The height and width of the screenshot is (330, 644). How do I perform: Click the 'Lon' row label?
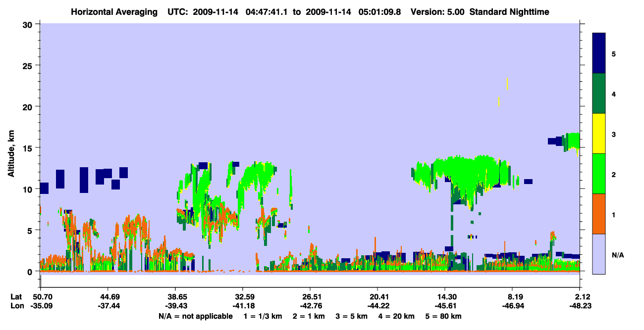click(17, 306)
